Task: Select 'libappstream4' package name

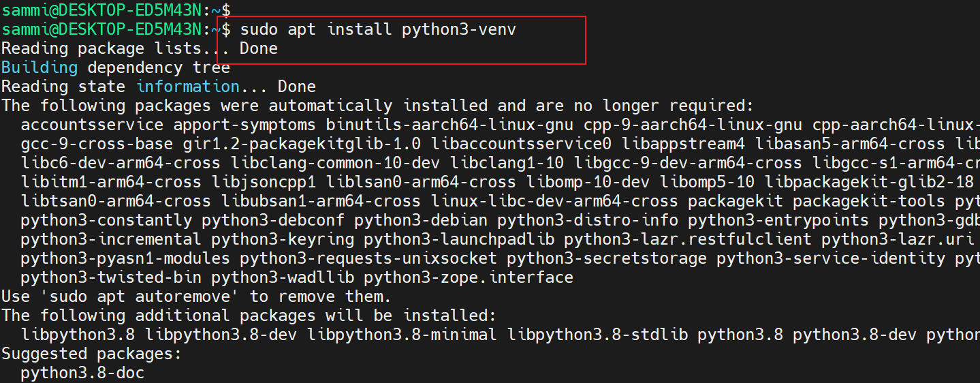Action: (x=683, y=144)
